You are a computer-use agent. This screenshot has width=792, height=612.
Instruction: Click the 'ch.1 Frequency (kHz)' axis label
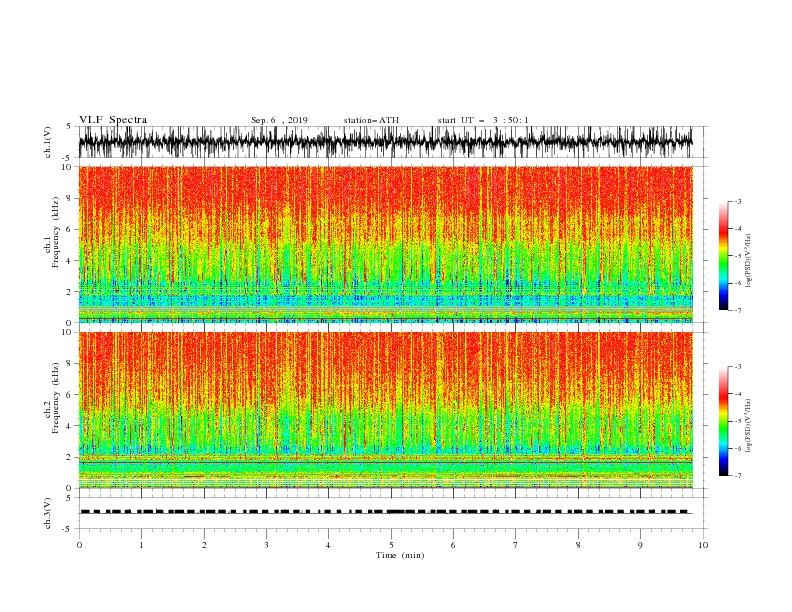[51, 233]
